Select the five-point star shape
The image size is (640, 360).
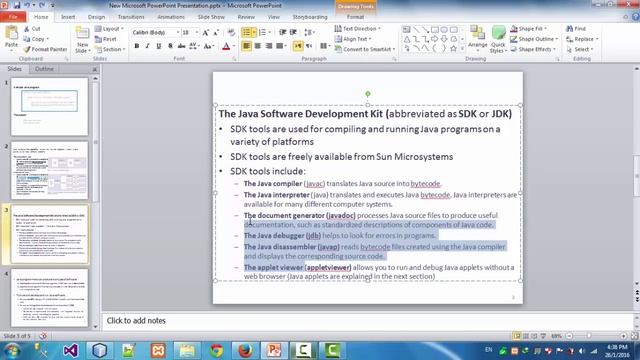453,49
